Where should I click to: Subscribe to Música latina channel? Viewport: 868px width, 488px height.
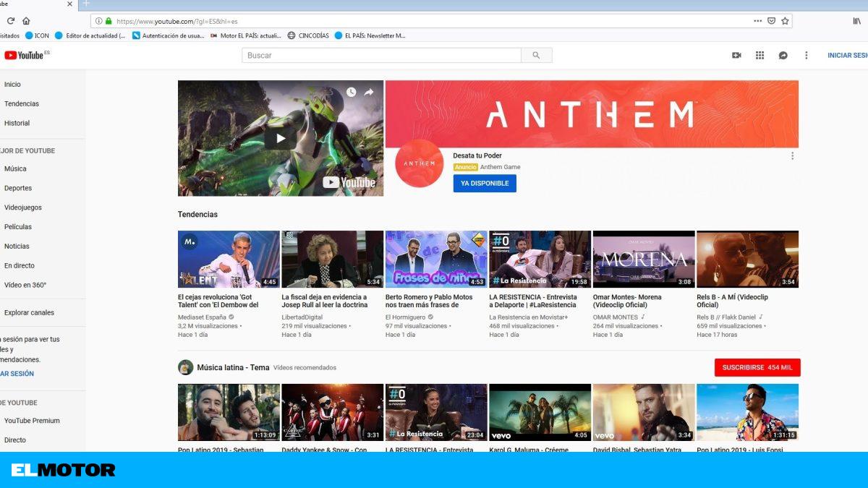[757, 368]
